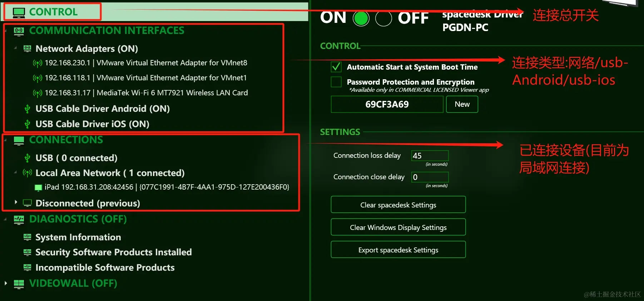
Task: Open the Connections heading
Action: [66, 140]
